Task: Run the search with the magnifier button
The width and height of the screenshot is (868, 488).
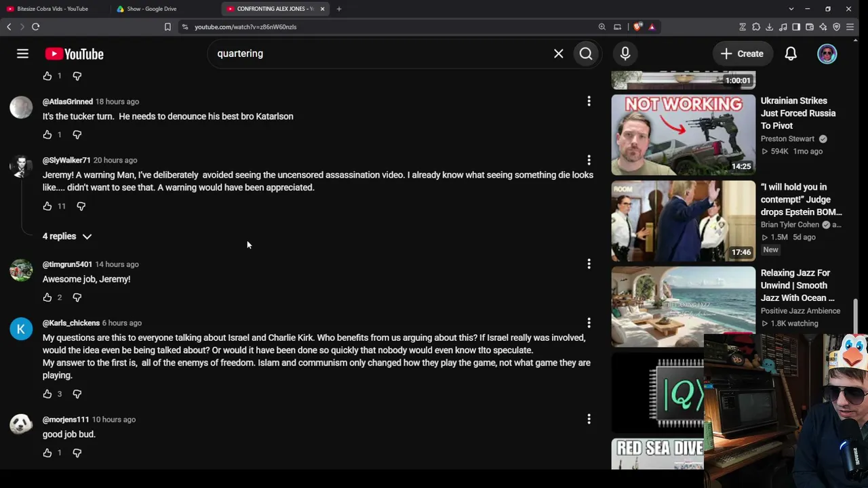Action: [x=586, y=54]
